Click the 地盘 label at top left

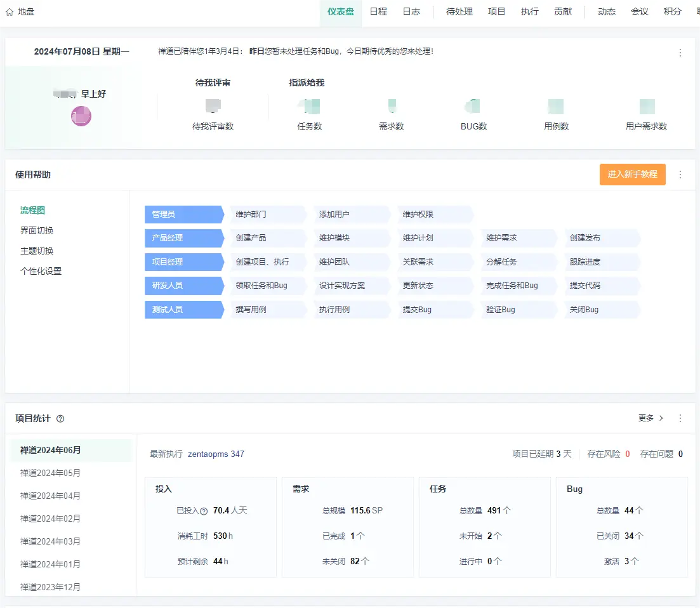(x=26, y=12)
